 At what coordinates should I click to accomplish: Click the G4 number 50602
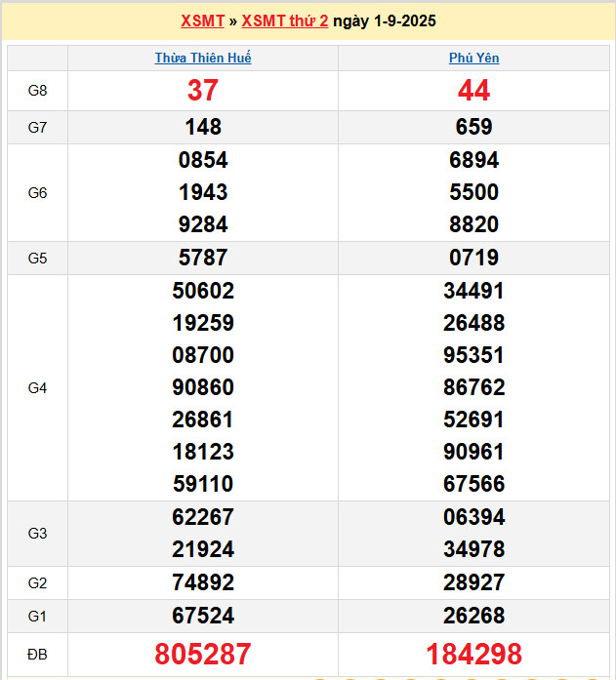[x=203, y=291]
